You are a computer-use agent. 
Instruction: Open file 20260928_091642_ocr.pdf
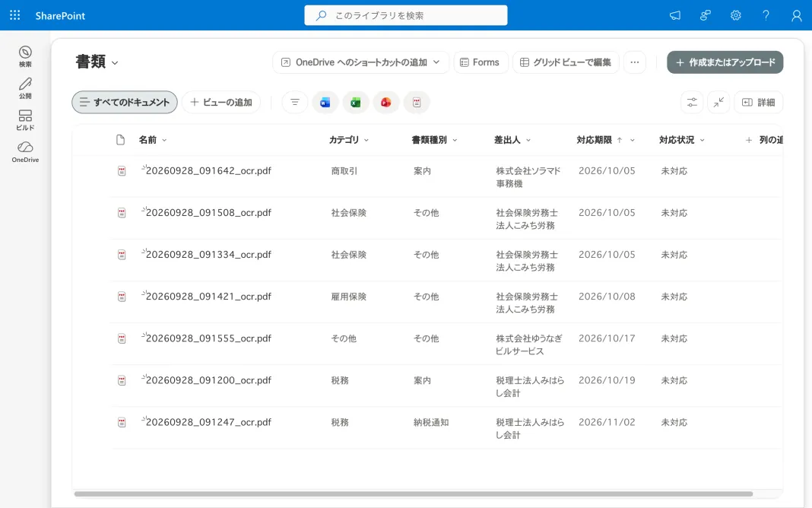[208, 171]
